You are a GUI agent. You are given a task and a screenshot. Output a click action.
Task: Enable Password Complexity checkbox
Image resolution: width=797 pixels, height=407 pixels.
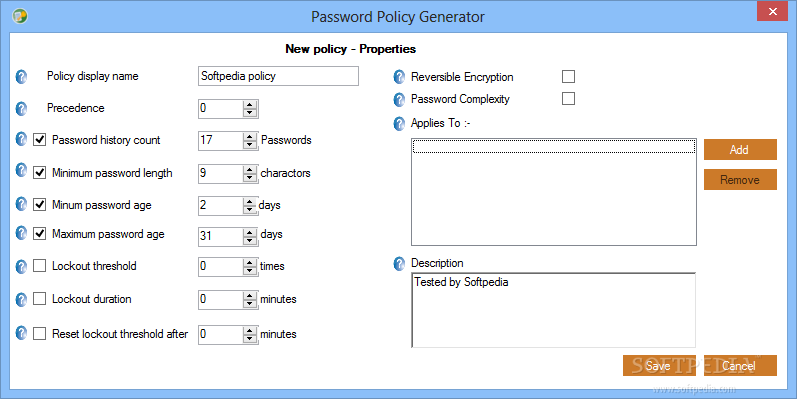coord(568,99)
